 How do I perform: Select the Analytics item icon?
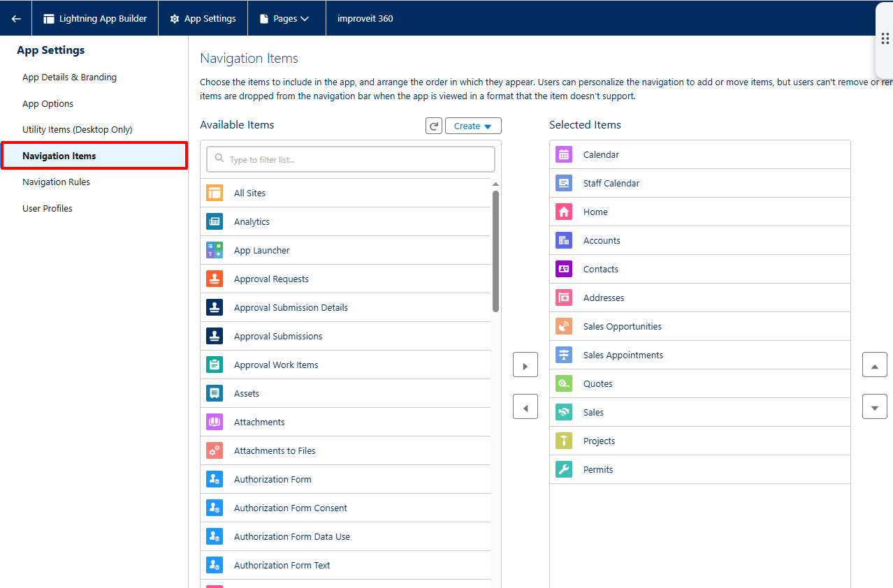point(215,221)
